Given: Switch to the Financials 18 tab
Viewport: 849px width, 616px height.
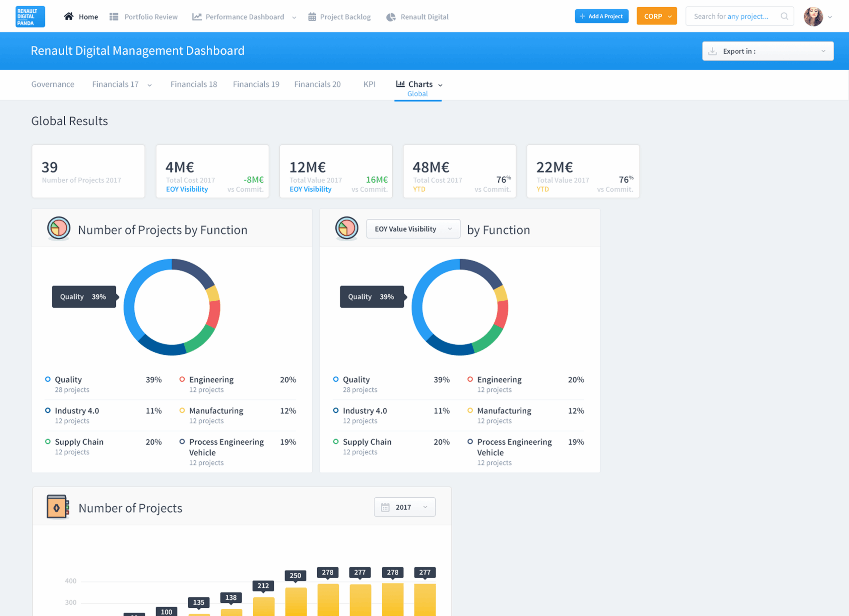Looking at the screenshot, I should [x=194, y=84].
